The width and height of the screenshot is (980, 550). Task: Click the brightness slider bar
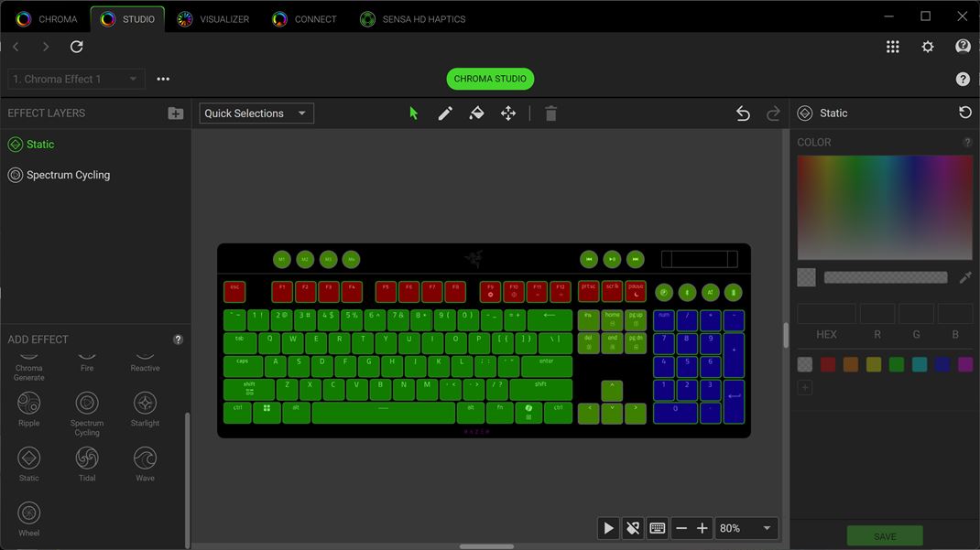(885, 277)
